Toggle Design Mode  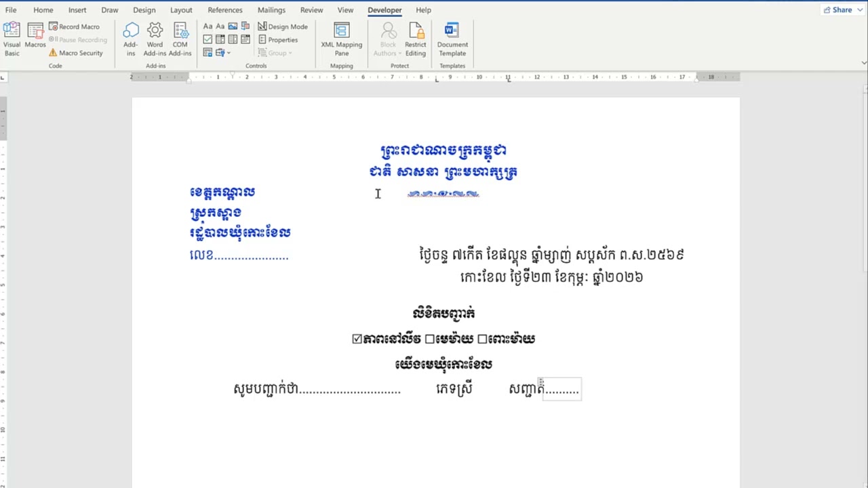pos(283,26)
